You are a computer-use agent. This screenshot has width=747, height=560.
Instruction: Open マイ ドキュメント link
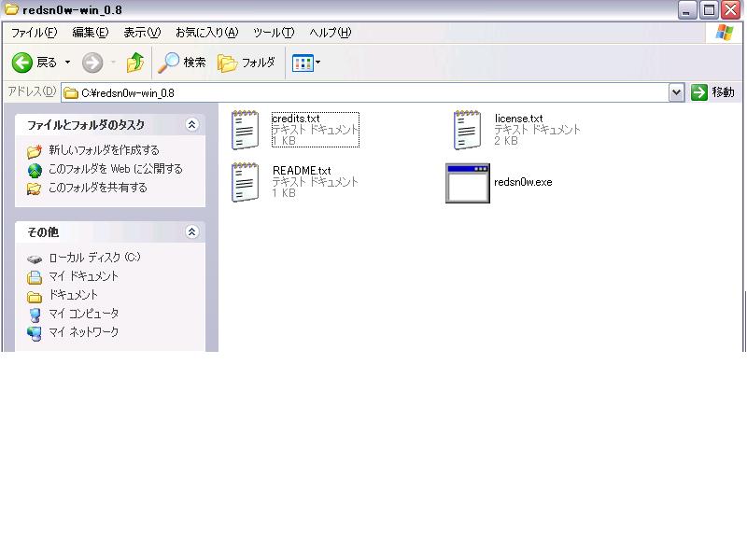click(83, 275)
